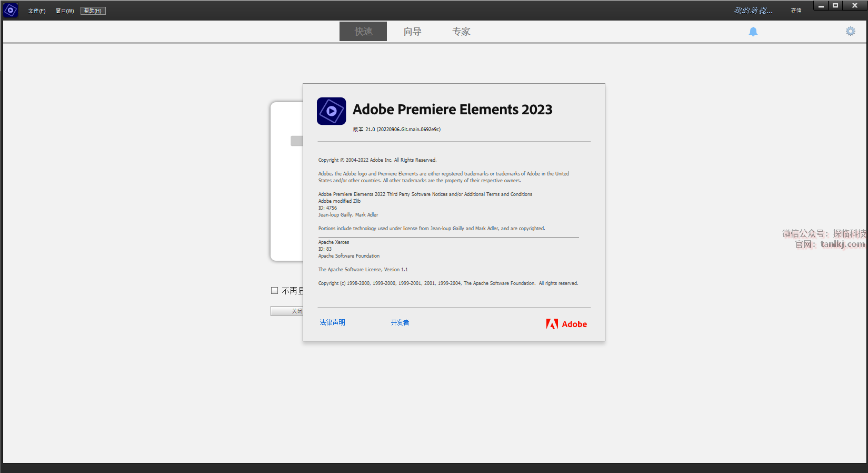Click the 'Apache Software Foundation' line
This screenshot has height=473, width=868.
349,256
